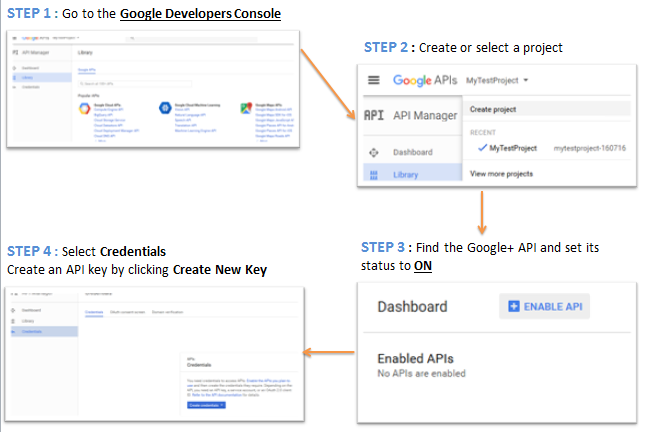
Task: Open the Google Developers Console link
Action: tap(201, 14)
